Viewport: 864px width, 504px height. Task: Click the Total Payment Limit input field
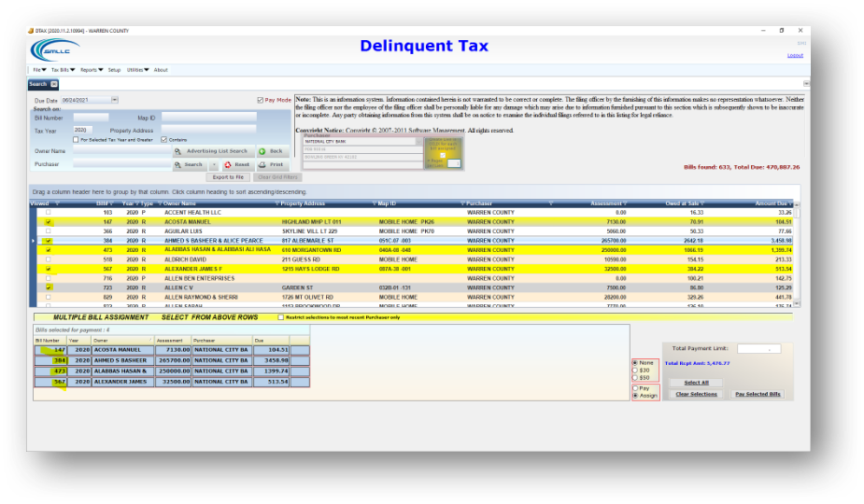[x=758, y=348]
